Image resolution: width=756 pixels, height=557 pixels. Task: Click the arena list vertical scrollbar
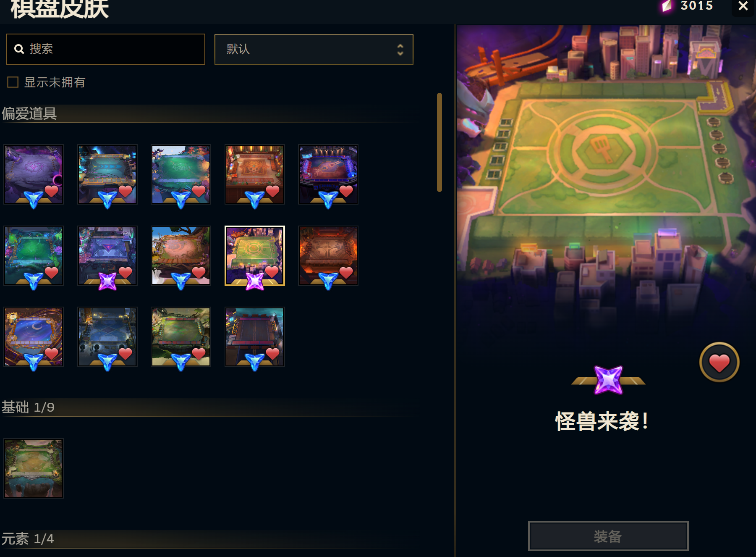[439, 142]
